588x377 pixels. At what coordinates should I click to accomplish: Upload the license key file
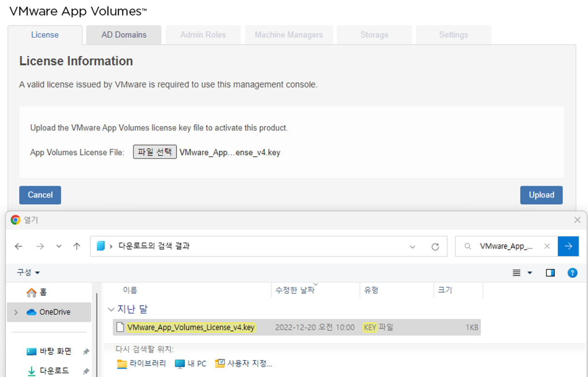coord(541,195)
